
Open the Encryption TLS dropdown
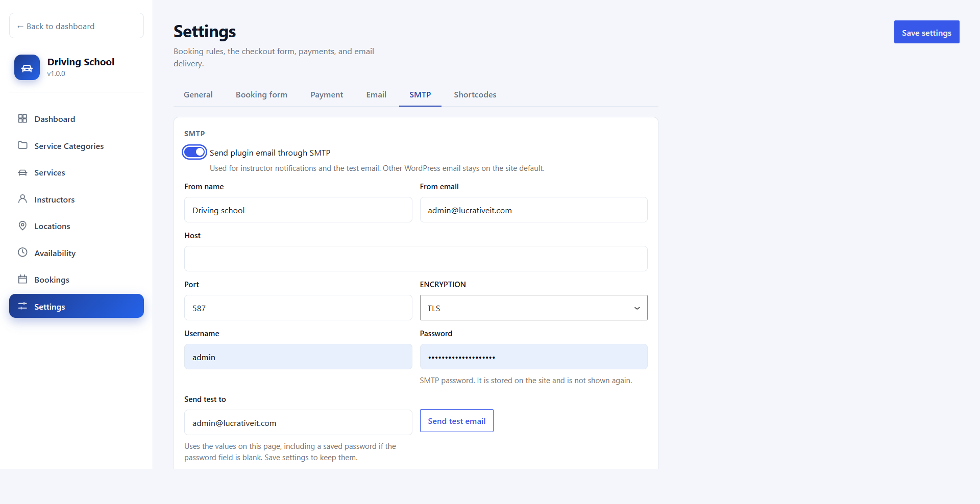[x=533, y=308]
